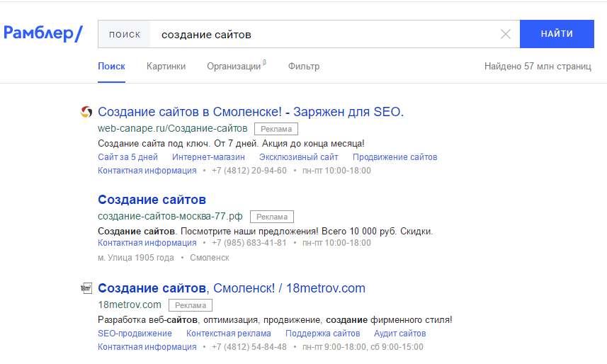Click phone number +7 (985) 683-41-81
Viewport: 607px width, 364px height.
click(249, 243)
